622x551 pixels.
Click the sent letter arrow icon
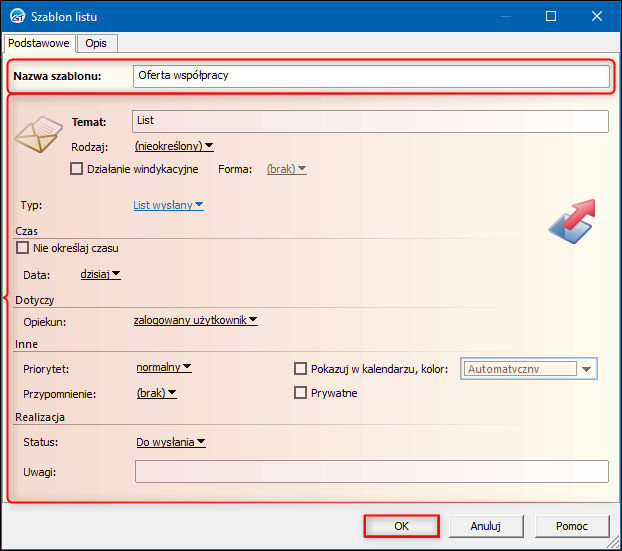(572, 221)
